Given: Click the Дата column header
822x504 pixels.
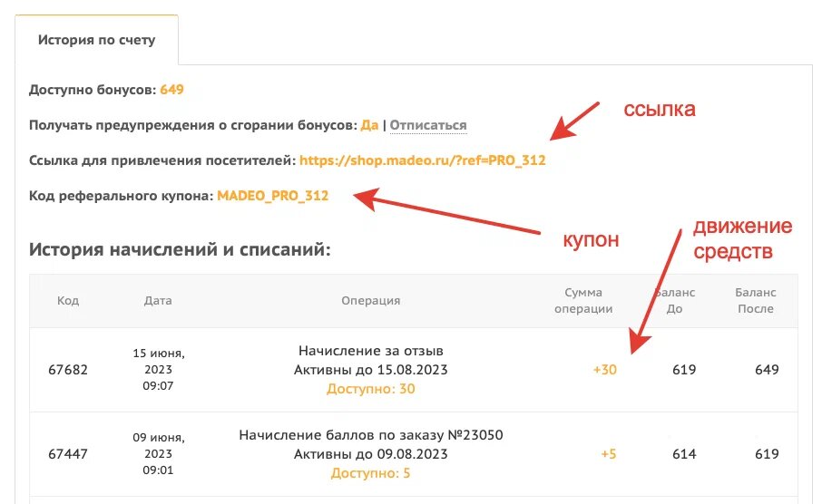Looking at the screenshot, I should click(158, 301).
